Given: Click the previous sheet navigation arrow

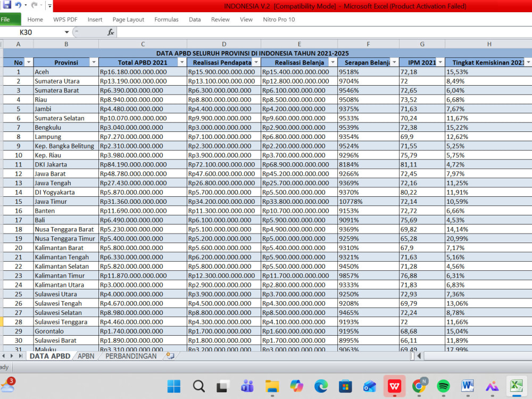Looking at the screenshot, I should tap(3, 356).
